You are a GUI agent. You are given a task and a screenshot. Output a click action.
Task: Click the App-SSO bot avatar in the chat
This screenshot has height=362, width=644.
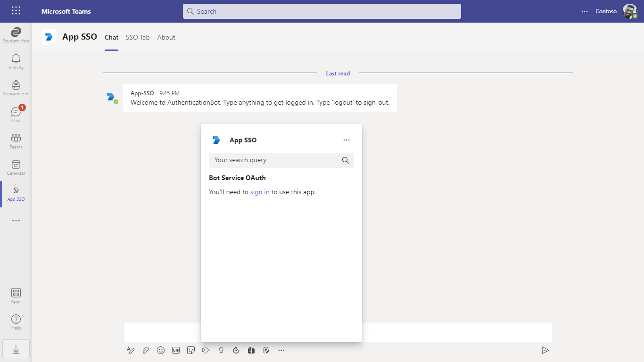point(111,97)
